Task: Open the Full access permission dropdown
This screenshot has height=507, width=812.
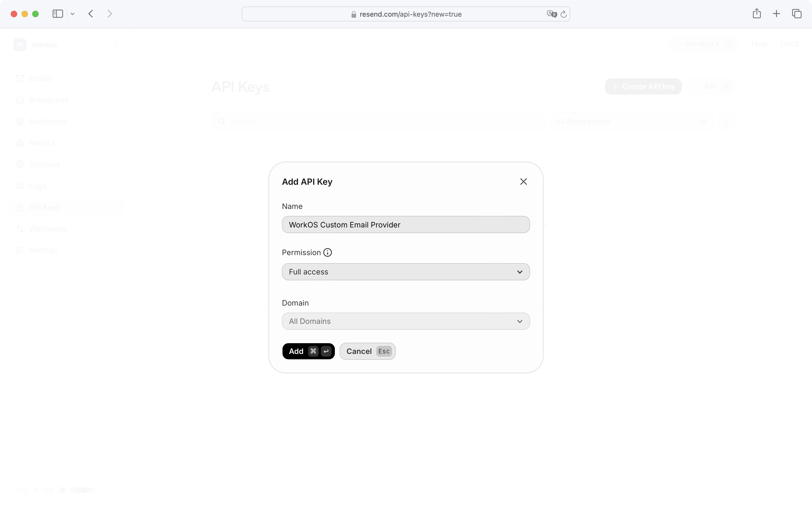Action: click(405, 271)
